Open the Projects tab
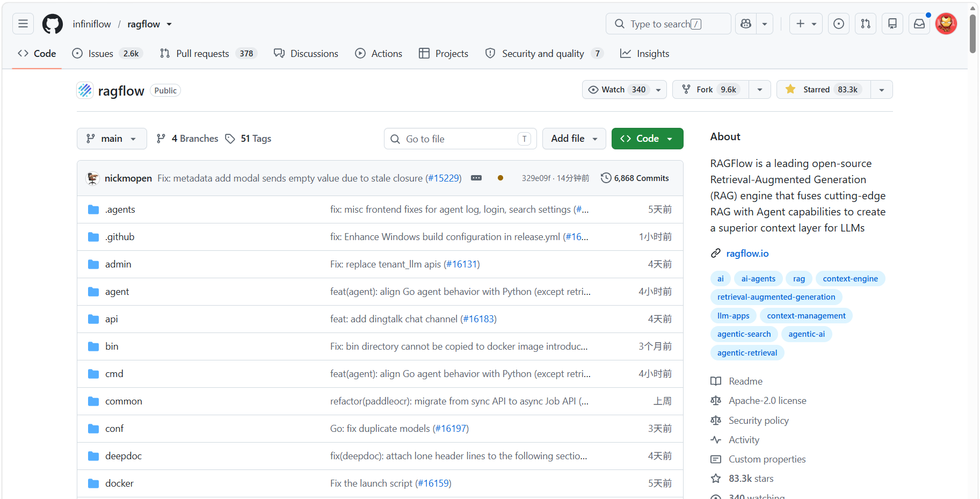980x499 pixels. pyautogui.click(x=444, y=54)
